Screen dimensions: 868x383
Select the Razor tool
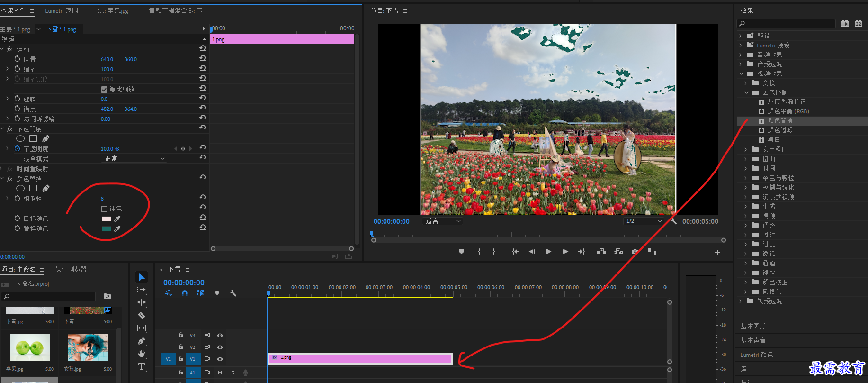tap(141, 315)
